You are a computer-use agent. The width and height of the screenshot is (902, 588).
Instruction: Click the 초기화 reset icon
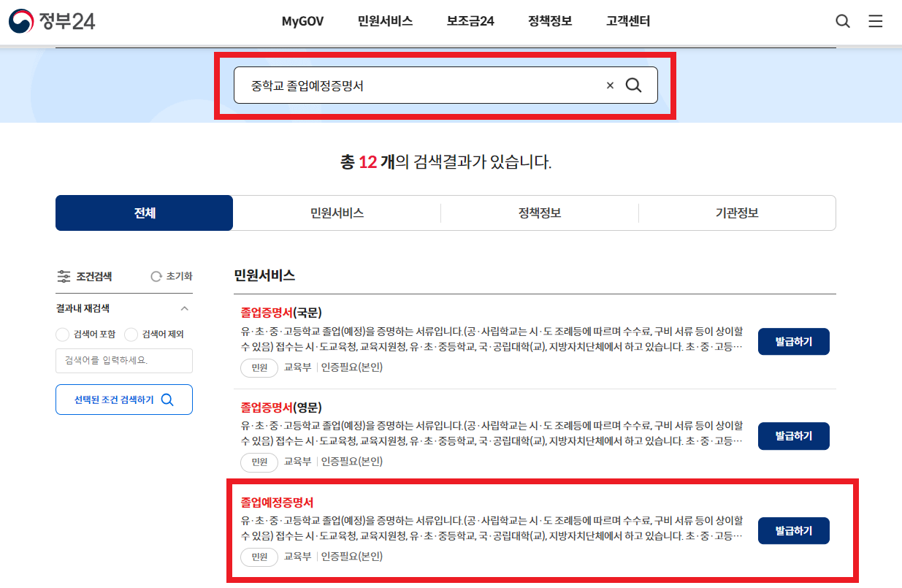click(x=156, y=275)
